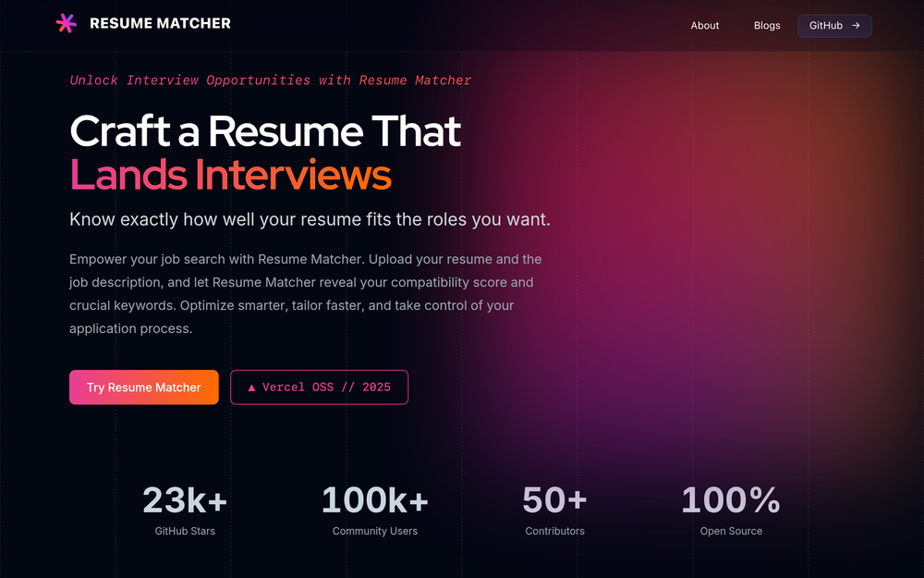Open the Vercel OSS // 2025 badge
Image resolution: width=924 pixels, height=578 pixels.
[319, 387]
